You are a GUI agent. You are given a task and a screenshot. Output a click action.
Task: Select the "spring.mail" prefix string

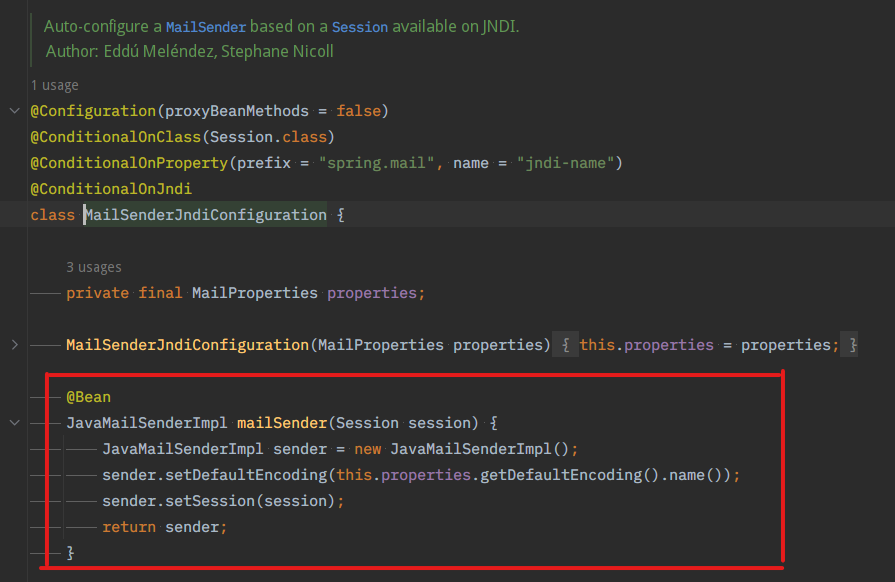tap(380, 162)
